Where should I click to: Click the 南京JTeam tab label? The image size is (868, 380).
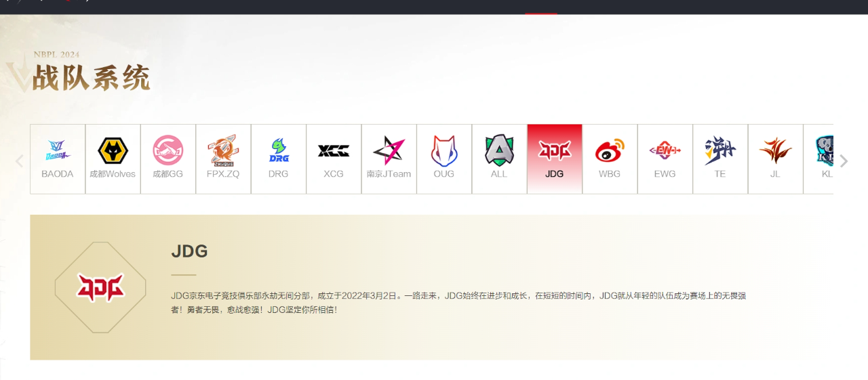(389, 174)
